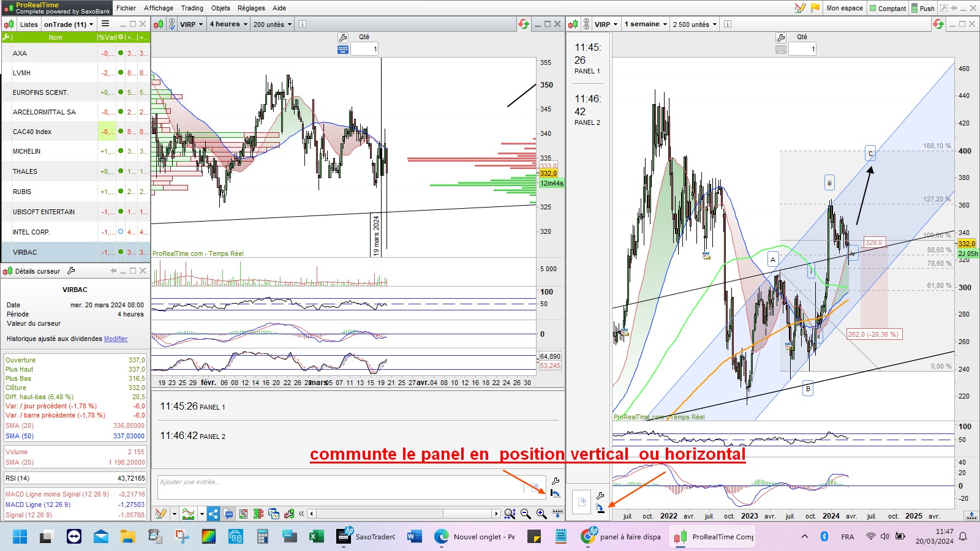This screenshot has width=980, height=551.
Task: Click the drawing tools icon in top bar
Action: (x=800, y=8)
